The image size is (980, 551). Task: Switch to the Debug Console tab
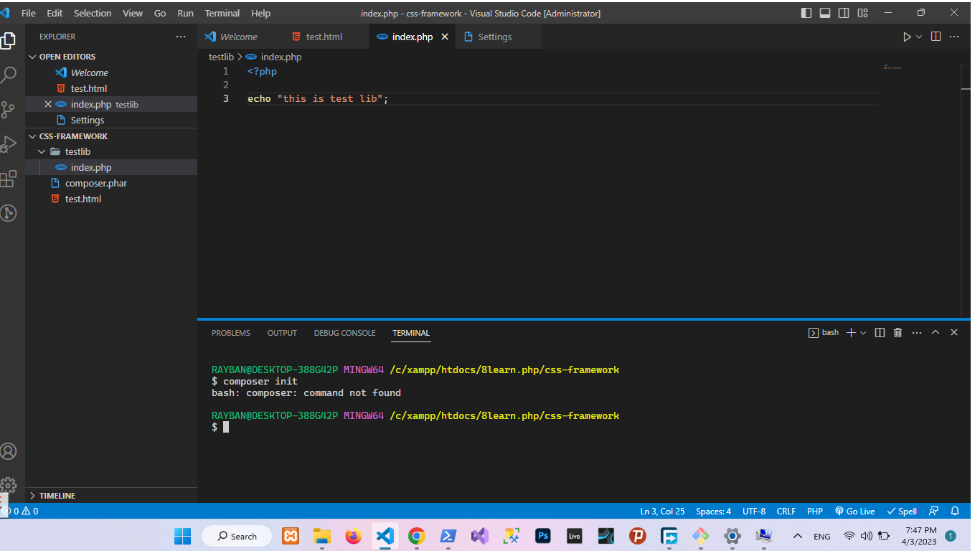pyautogui.click(x=344, y=333)
